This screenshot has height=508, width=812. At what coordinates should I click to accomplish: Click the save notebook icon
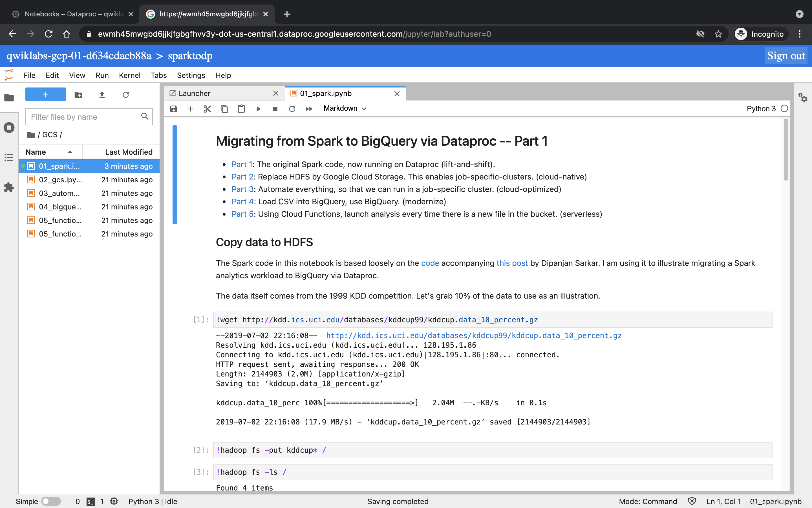pyautogui.click(x=173, y=109)
